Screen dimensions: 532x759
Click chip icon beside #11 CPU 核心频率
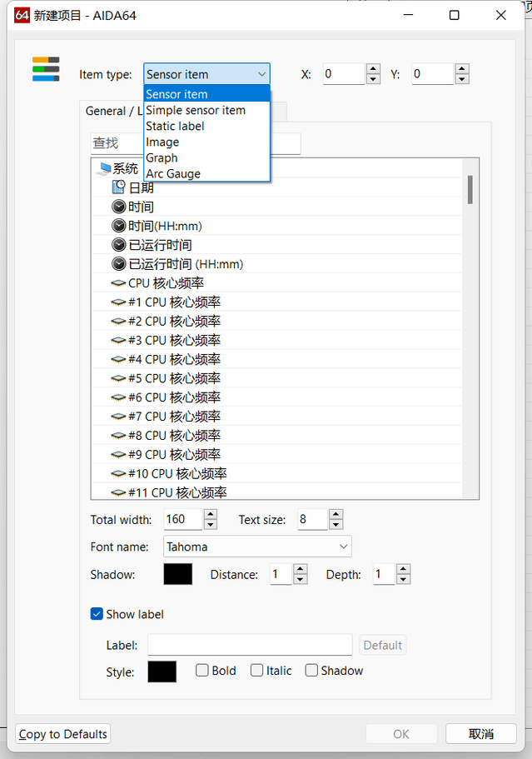(x=118, y=492)
